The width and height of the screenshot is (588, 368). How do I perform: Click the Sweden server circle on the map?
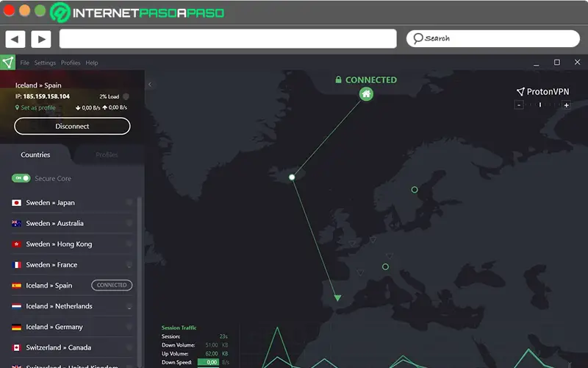[x=415, y=190]
